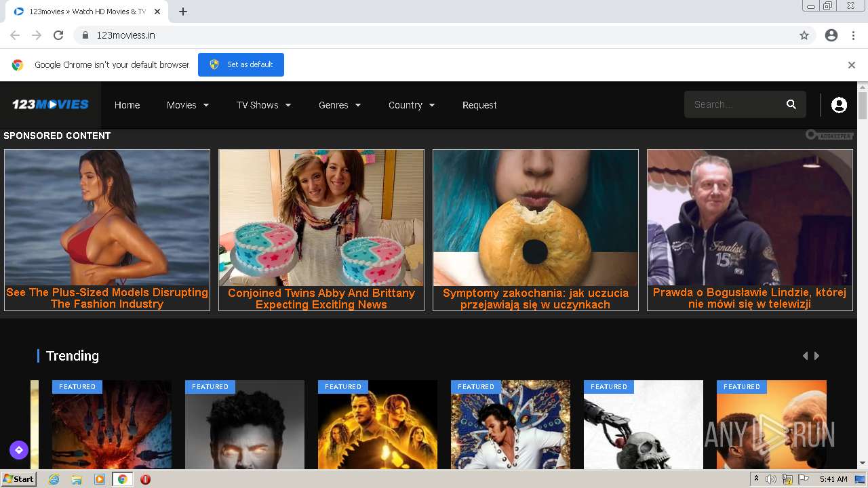Click 'Conjoined Twins Abby And Brittany' headline
868x488 pixels.
pos(321,299)
